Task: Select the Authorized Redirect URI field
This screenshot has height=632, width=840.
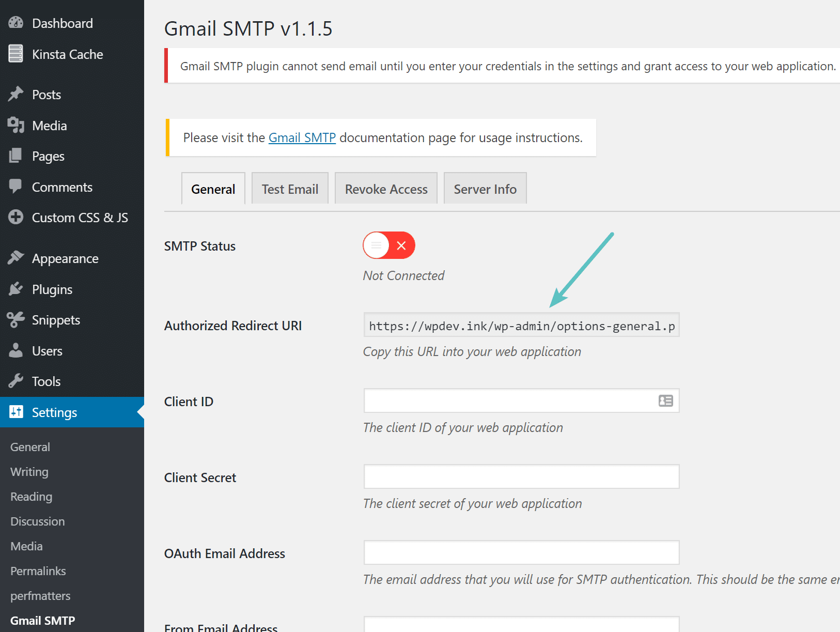Action: tap(521, 326)
